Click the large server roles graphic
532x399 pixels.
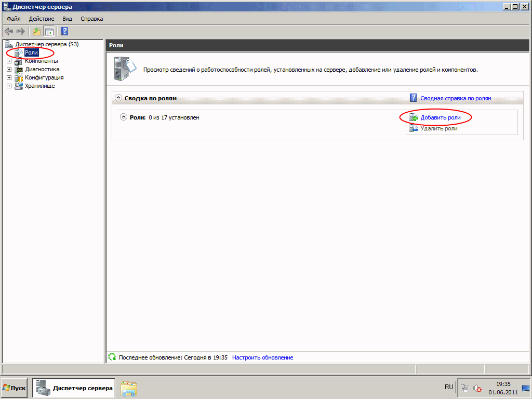coord(125,68)
